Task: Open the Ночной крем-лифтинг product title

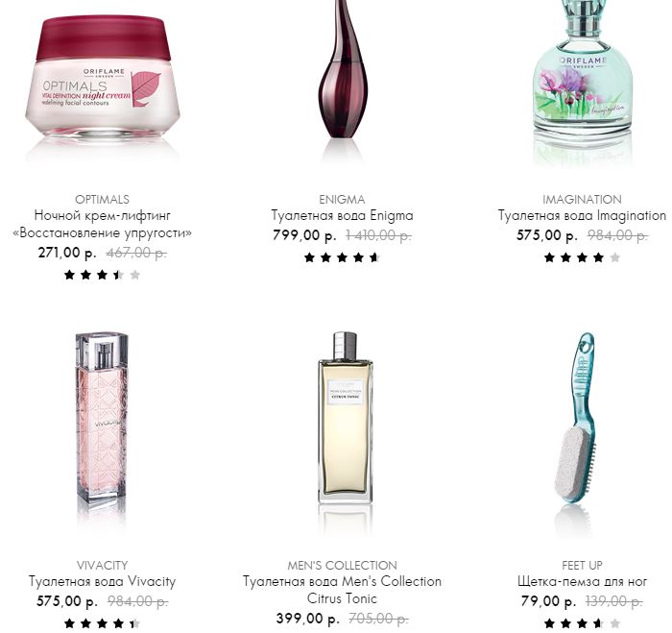Action: pyautogui.click(x=102, y=224)
